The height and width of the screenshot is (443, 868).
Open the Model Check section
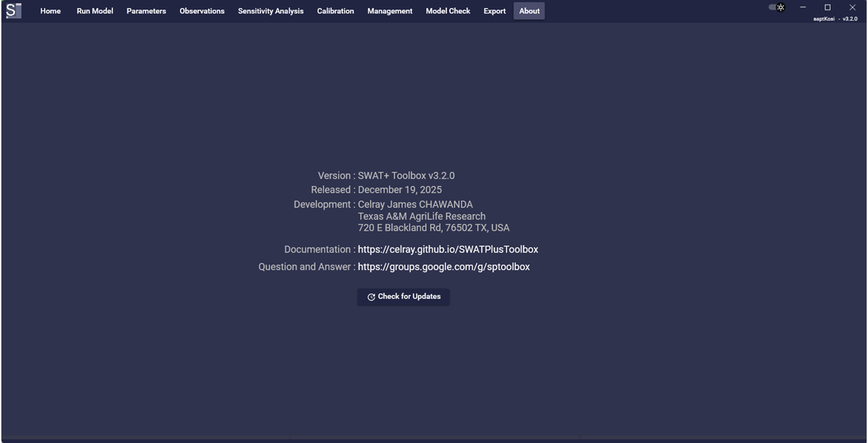(448, 11)
